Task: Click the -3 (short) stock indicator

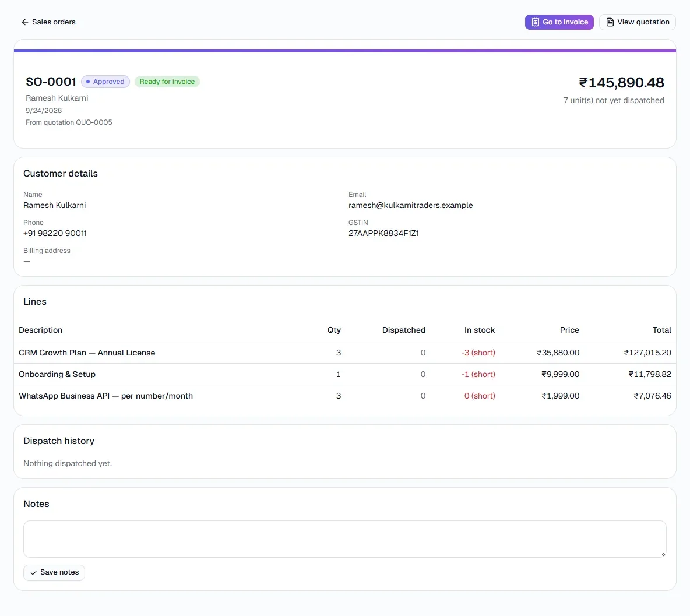Action: click(478, 353)
